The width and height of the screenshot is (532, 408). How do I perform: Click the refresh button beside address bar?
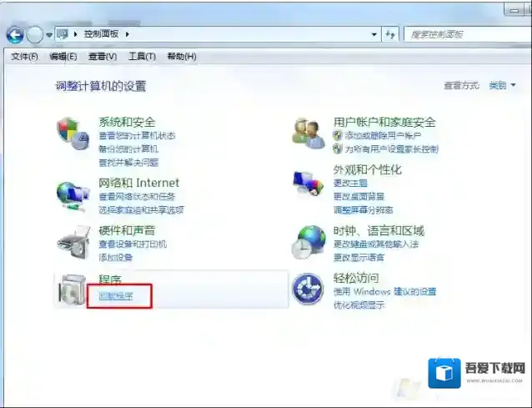click(390, 34)
